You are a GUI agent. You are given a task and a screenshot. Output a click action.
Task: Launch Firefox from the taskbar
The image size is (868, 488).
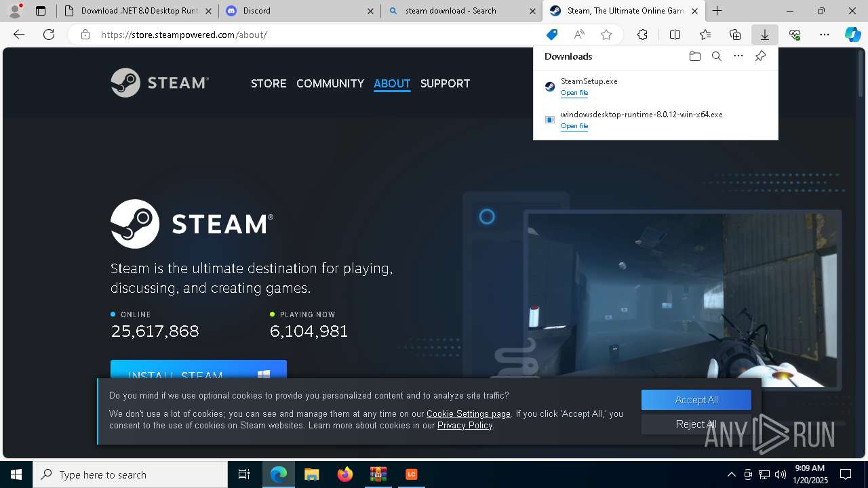(x=344, y=474)
